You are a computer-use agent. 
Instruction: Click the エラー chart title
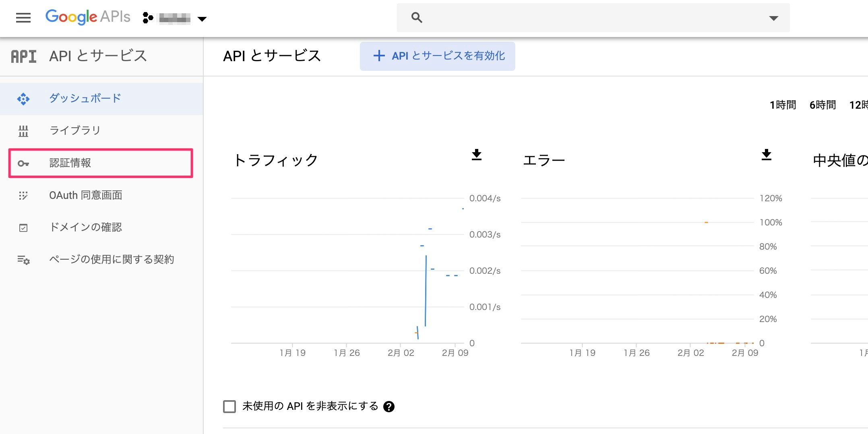point(544,160)
